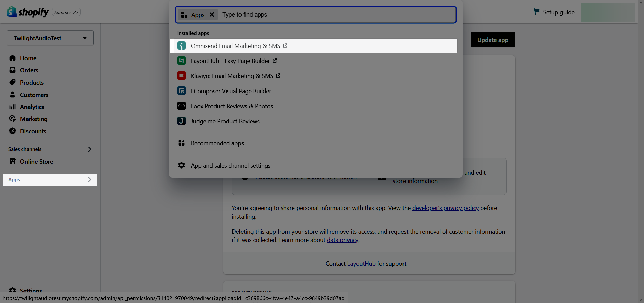Open the Setup guide
Viewport: 644px width, 303px height.
554,12
